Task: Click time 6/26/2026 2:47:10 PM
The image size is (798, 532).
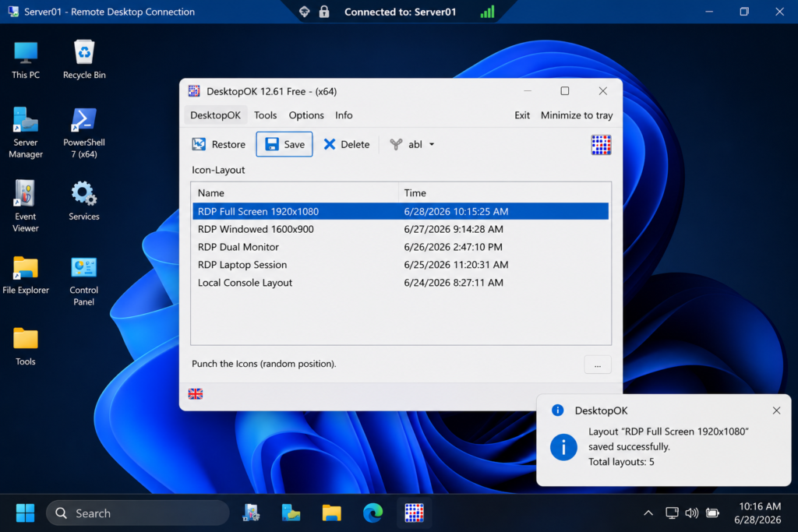Action: tap(453, 247)
